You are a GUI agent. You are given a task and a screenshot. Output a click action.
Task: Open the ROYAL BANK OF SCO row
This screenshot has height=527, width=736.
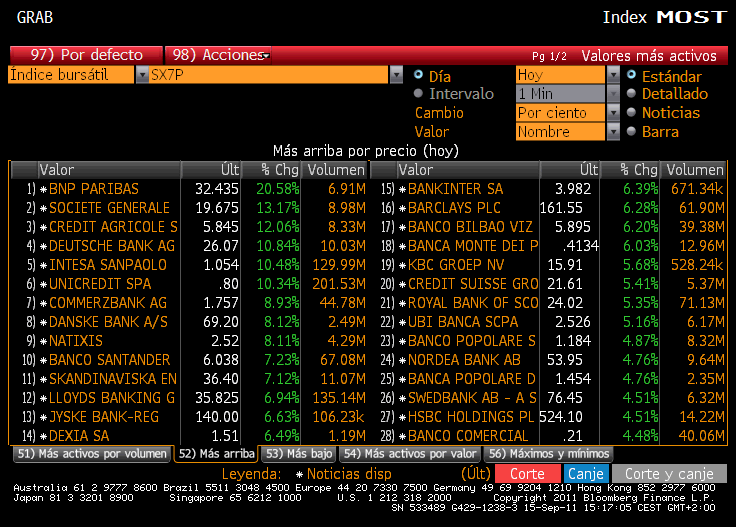coord(549,303)
